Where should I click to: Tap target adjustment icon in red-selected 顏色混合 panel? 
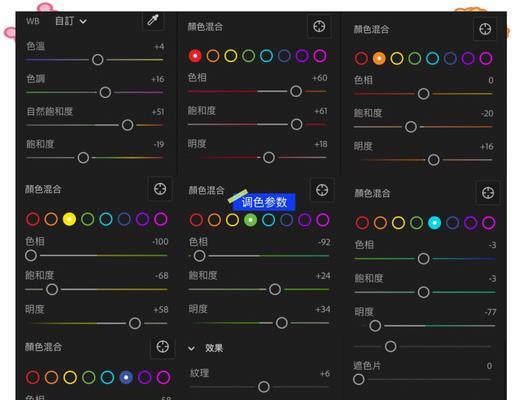click(319, 26)
